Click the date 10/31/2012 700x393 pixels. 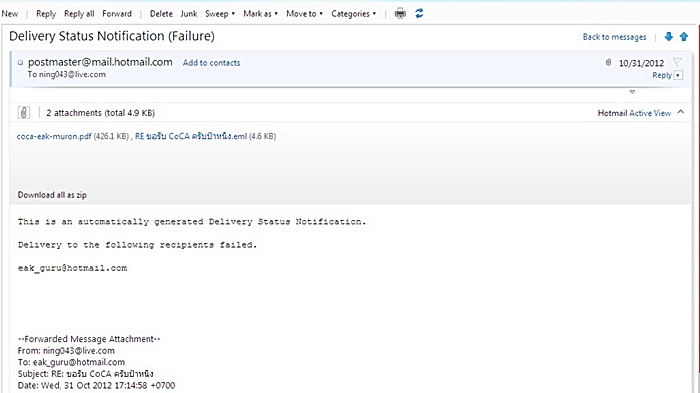641,63
